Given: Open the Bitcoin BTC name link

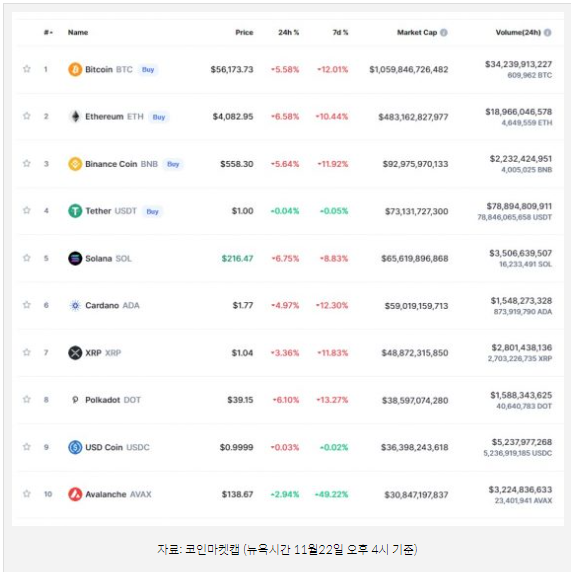Looking at the screenshot, I should pos(109,69).
